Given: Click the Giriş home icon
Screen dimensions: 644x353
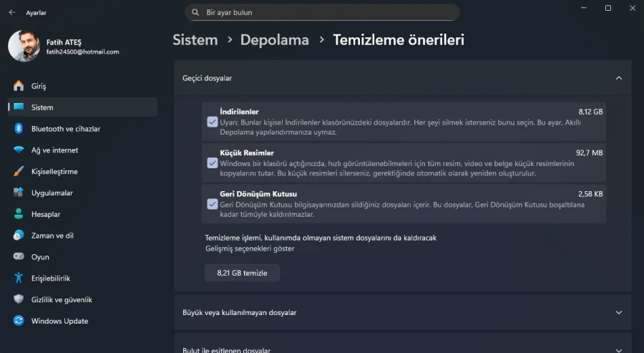Looking at the screenshot, I should [19, 85].
